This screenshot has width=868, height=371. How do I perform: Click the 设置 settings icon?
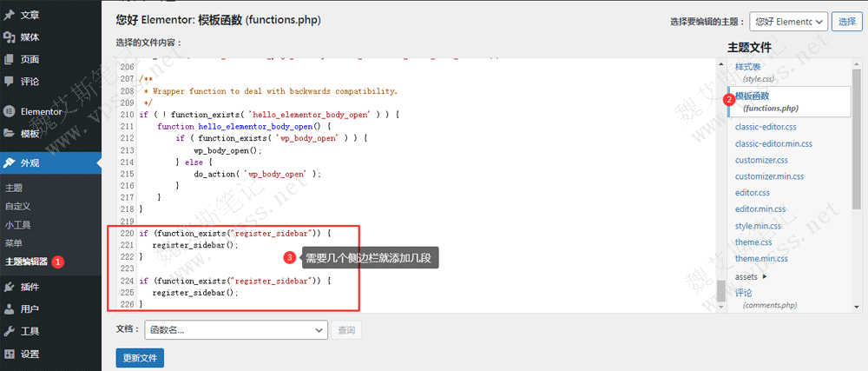coord(9,354)
